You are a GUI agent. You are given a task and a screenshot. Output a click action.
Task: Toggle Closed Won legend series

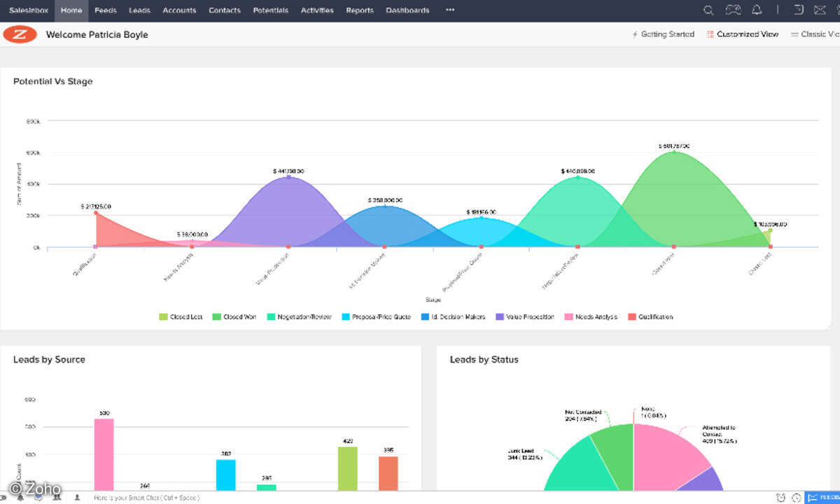point(234,317)
